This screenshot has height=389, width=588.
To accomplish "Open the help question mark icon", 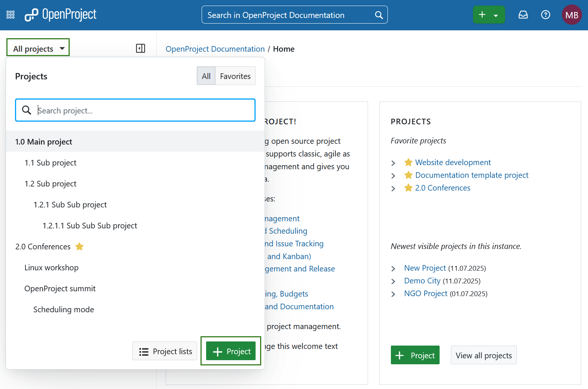I will pyautogui.click(x=546, y=15).
